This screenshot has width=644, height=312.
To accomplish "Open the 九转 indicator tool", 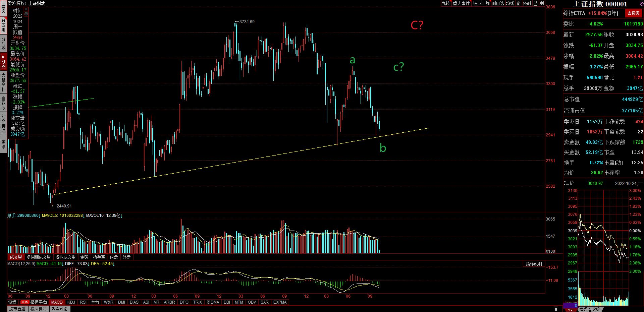I will (x=446, y=3).
